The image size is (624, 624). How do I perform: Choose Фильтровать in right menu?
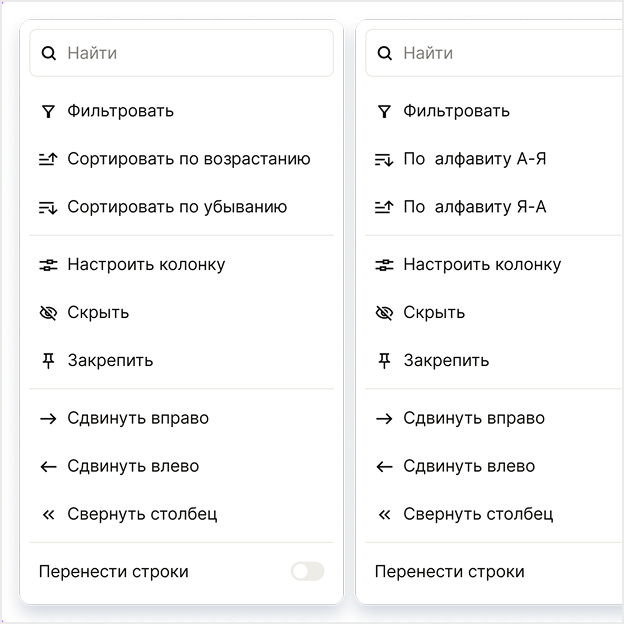[x=456, y=111]
